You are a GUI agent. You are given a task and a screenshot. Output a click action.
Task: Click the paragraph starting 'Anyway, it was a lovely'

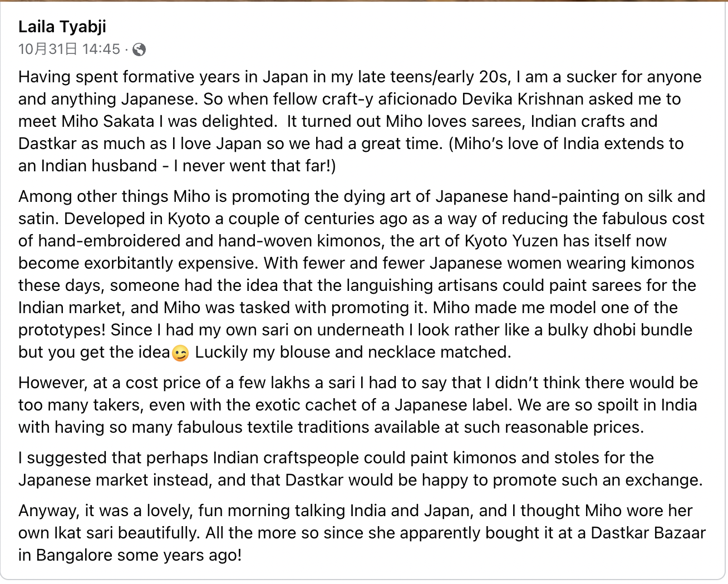pyautogui.click(x=356, y=533)
